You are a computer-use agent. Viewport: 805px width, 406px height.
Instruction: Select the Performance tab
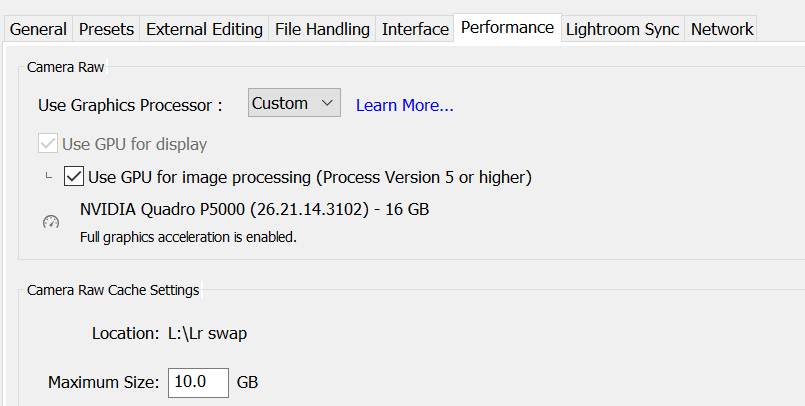coord(507,28)
